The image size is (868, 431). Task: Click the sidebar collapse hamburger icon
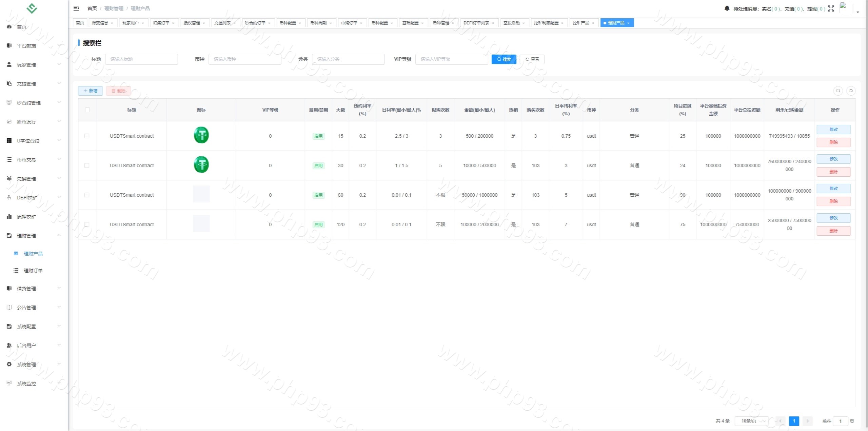tap(76, 8)
